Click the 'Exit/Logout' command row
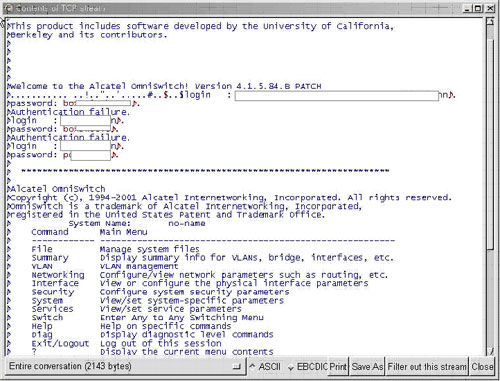500x381 pixels. [126, 343]
